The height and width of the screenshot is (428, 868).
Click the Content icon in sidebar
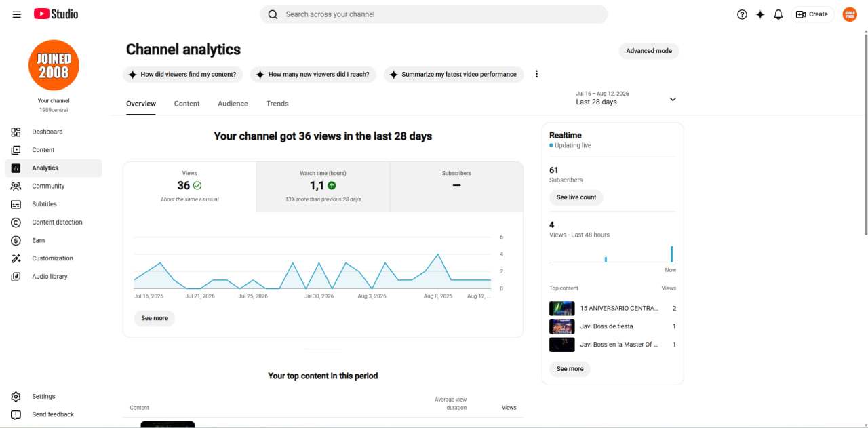point(16,150)
